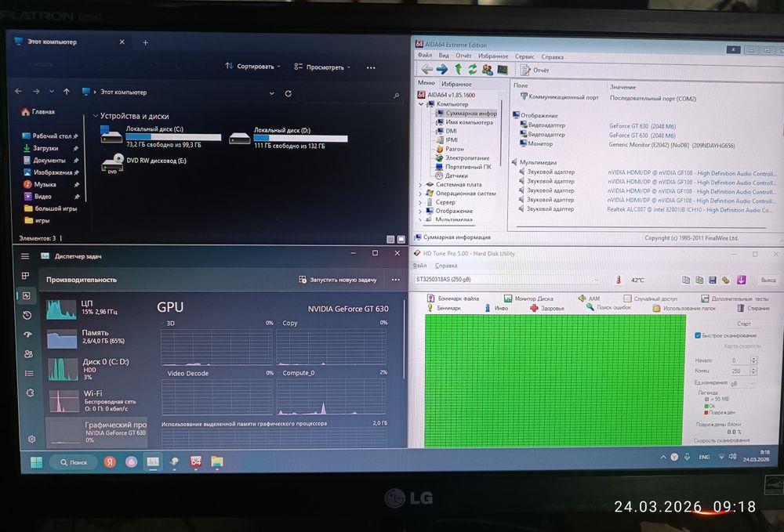Open drive selector ST3250318AS dropdown
The width and height of the screenshot is (784, 532).
(x=506, y=279)
